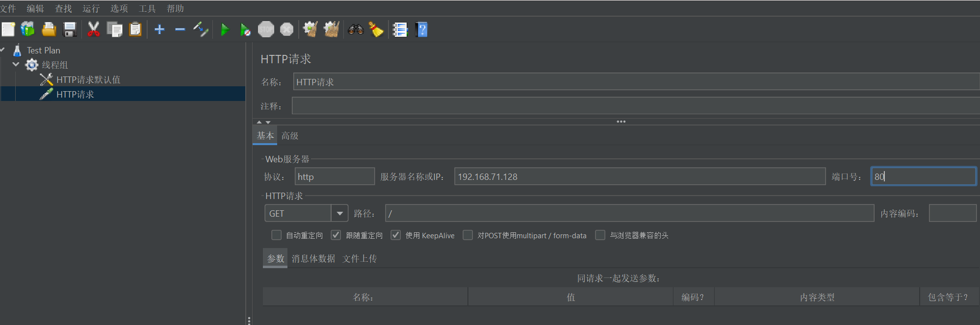This screenshot has height=325, width=980.
Task: Open search with binoculars icon
Action: coord(356,29)
